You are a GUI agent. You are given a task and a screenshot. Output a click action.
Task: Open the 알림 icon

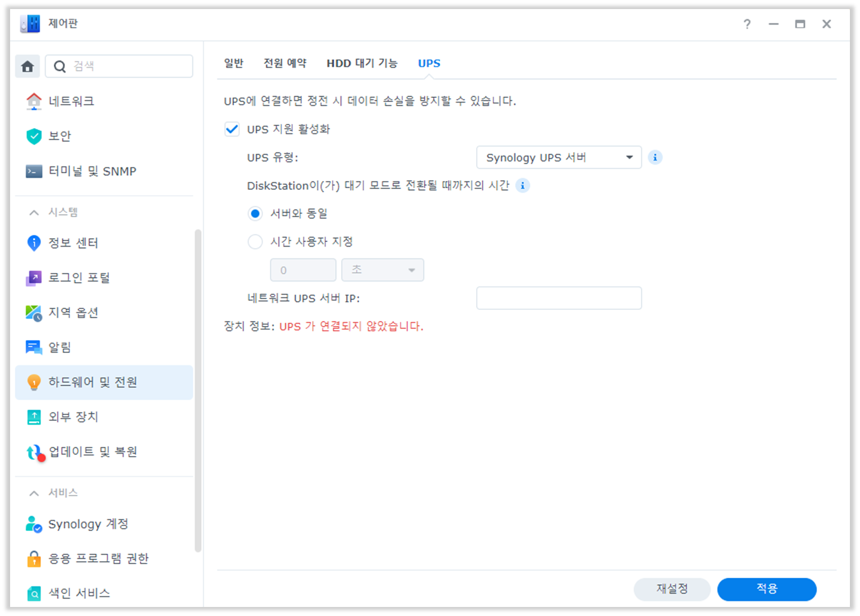[x=34, y=348]
